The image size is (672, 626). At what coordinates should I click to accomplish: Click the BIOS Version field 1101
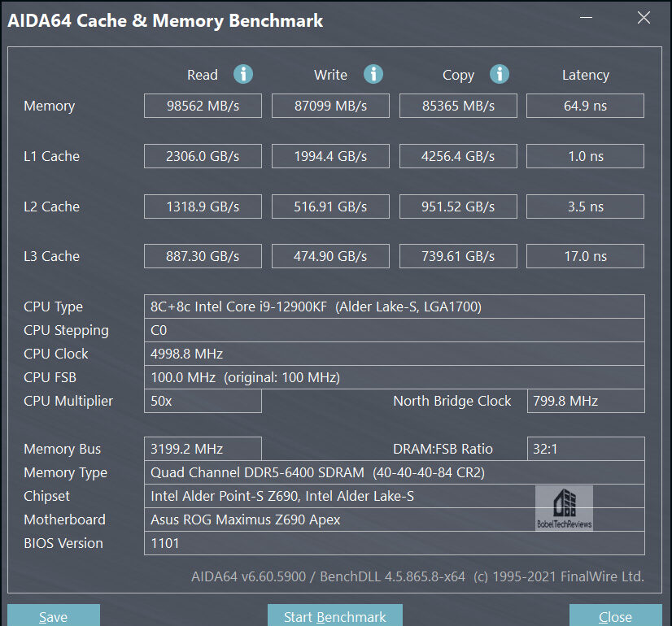(x=395, y=543)
